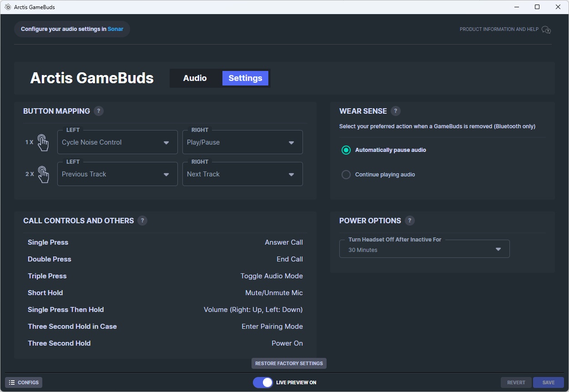Select Automatically pause audio option
Screen dimensions: 569x392
pos(346,150)
